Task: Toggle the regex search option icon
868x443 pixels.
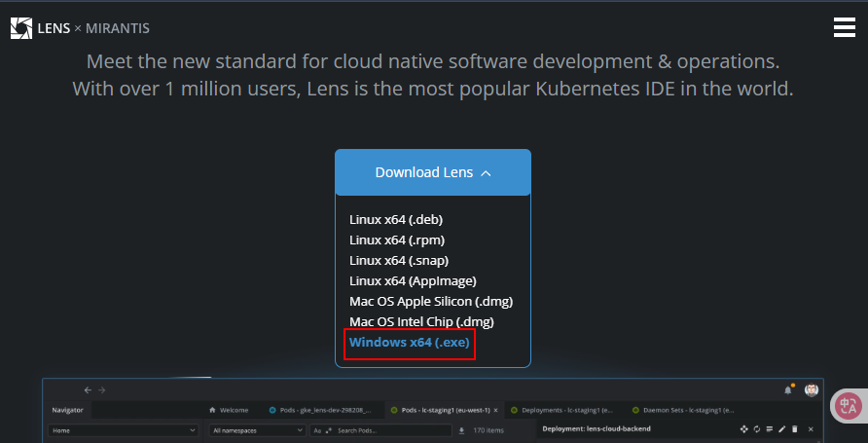Action: 329,430
